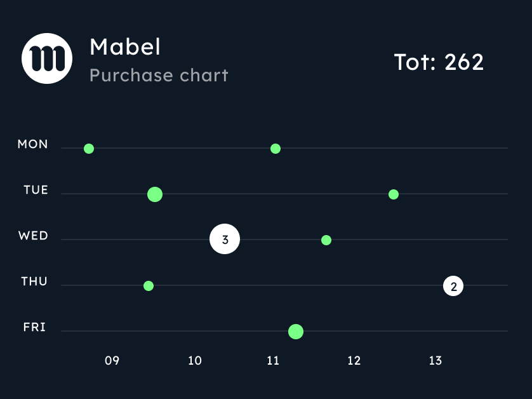Image resolution: width=532 pixels, height=399 pixels.
Task: Select Friday's large green purchase dot
Action: (x=296, y=331)
